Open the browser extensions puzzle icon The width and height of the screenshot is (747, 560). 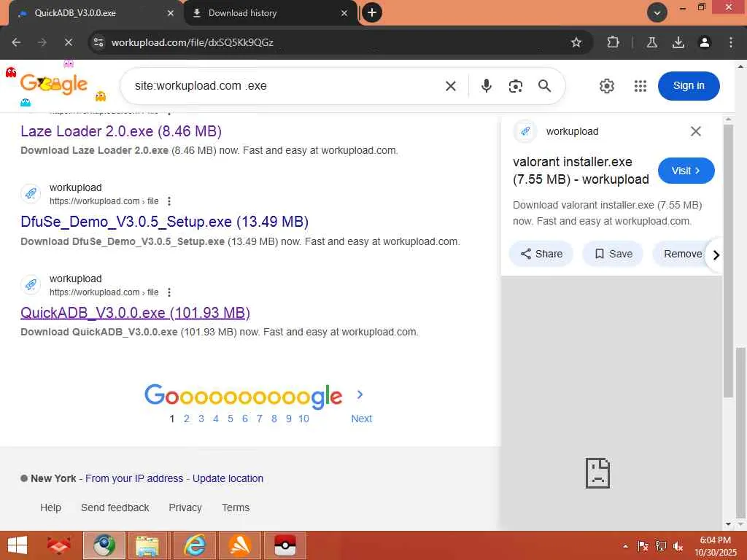click(613, 42)
